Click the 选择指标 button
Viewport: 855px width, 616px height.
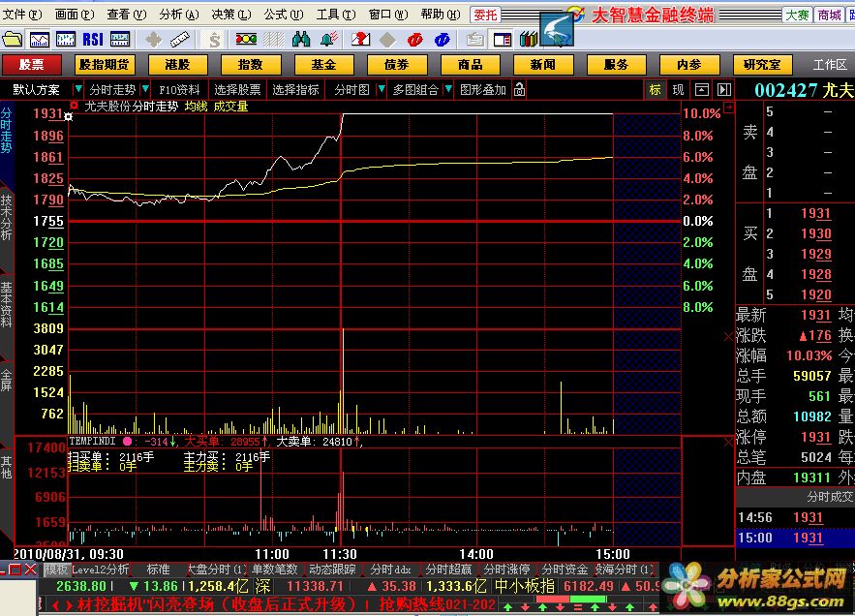[295, 89]
